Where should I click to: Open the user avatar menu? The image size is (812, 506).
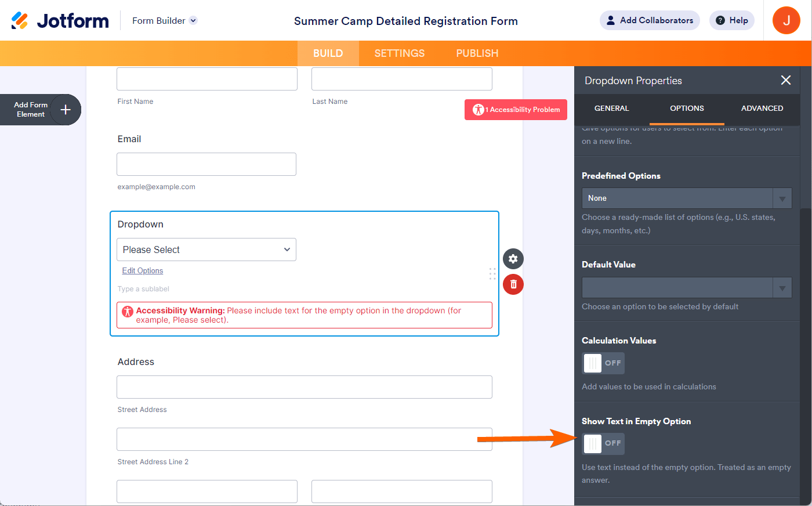786,20
